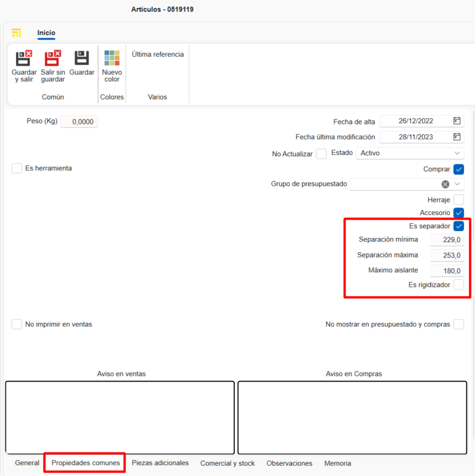
Task: Toggle the No imprimir en ventas checkbox
Action: [x=17, y=325]
